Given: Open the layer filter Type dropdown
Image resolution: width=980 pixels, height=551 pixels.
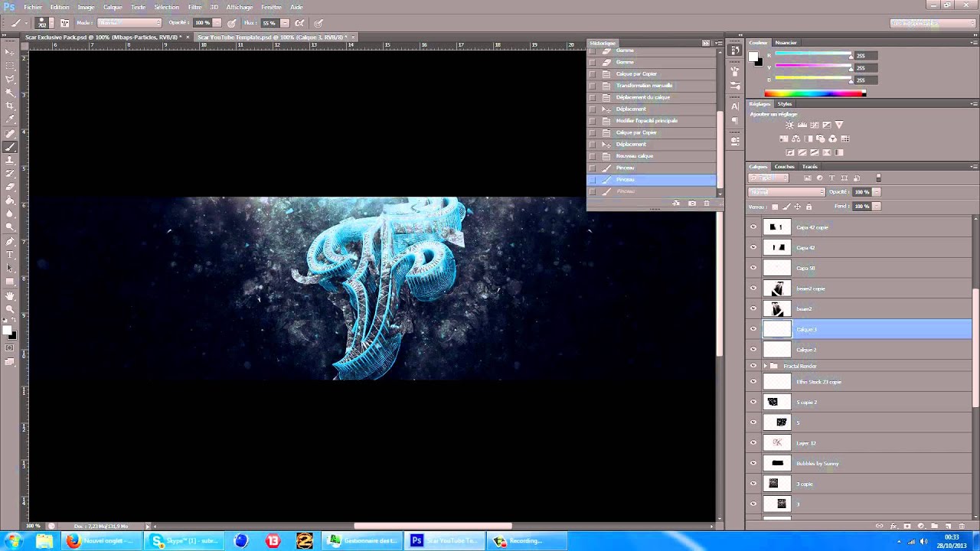Looking at the screenshot, I should [768, 178].
